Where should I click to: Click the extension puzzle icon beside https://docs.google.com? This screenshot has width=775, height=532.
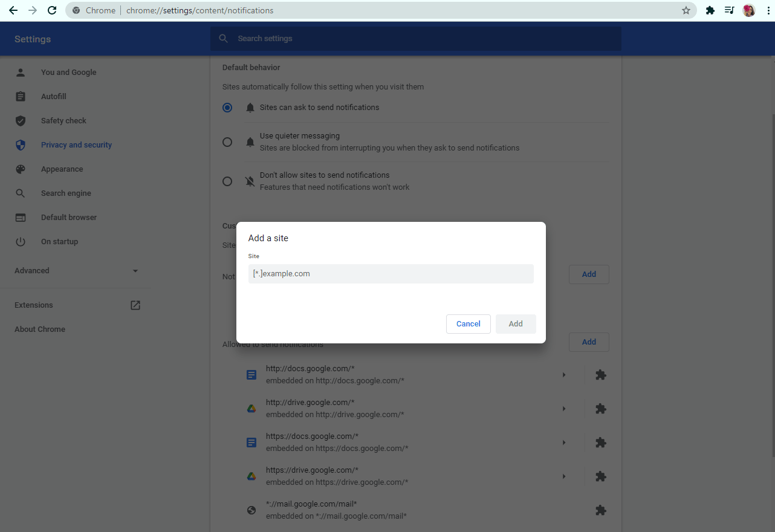tap(600, 443)
